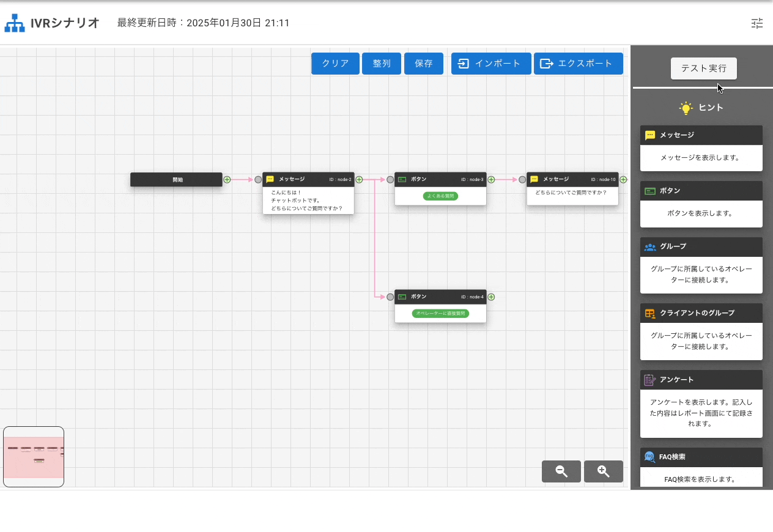Click the zoom out magnifier button
The width and height of the screenshot is (773, 532).
coord(561,471)
